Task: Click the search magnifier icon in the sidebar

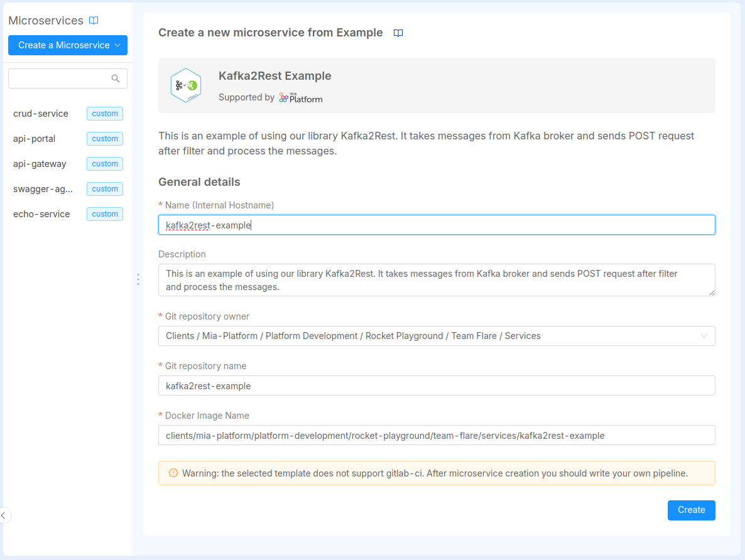Action: (116, 78)
